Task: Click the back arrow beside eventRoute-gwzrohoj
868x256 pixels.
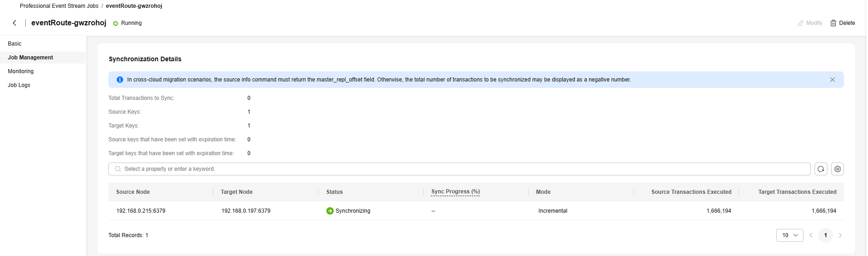Action: [15, 23]
